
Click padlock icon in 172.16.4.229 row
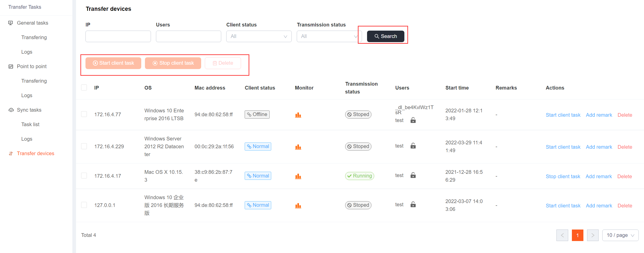tap(413, 146)
